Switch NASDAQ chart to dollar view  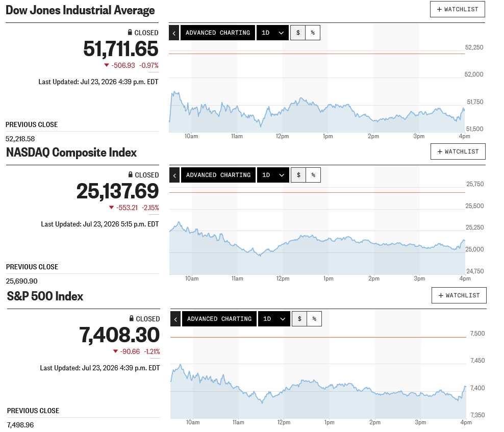[x=298, y=175]
